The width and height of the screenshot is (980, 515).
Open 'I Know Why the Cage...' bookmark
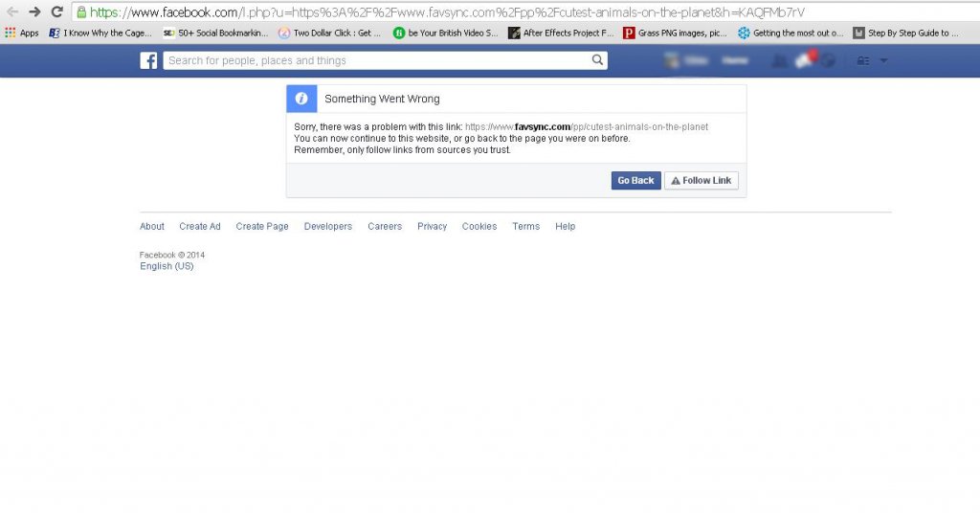(x=100, y=34)
